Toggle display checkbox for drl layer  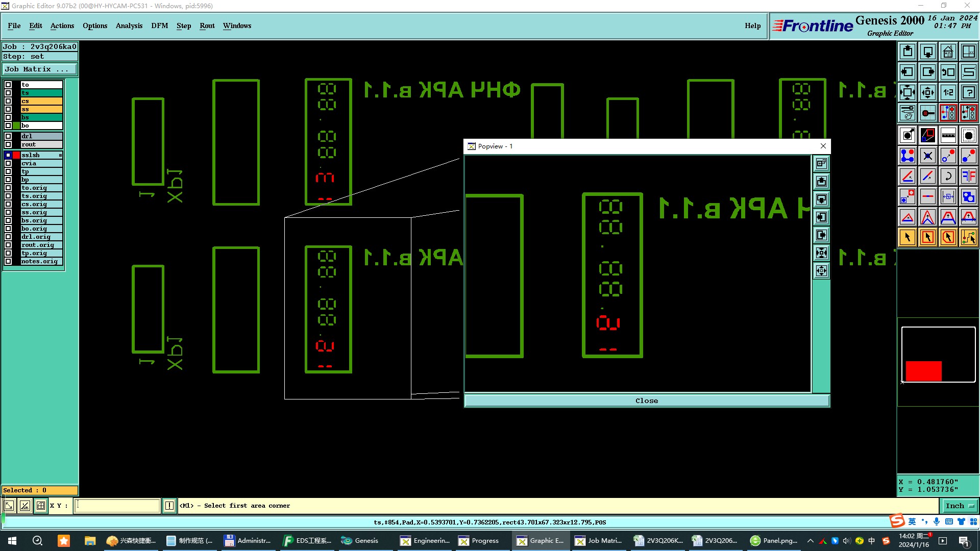8,136
